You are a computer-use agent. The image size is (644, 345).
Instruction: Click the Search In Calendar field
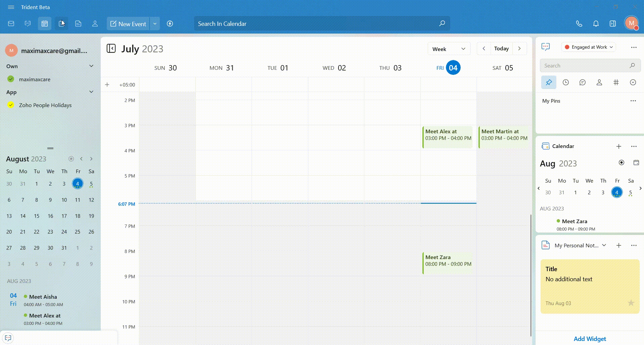pos(316,23)
